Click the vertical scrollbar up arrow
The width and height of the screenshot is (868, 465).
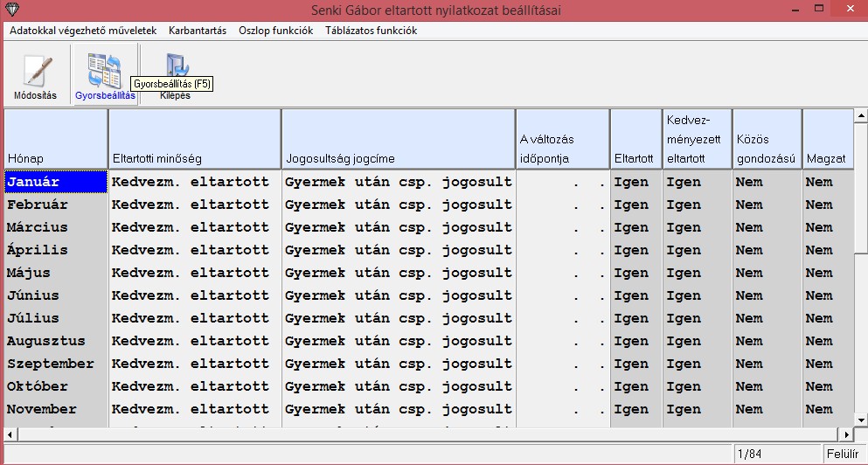(x=861, y=115)
